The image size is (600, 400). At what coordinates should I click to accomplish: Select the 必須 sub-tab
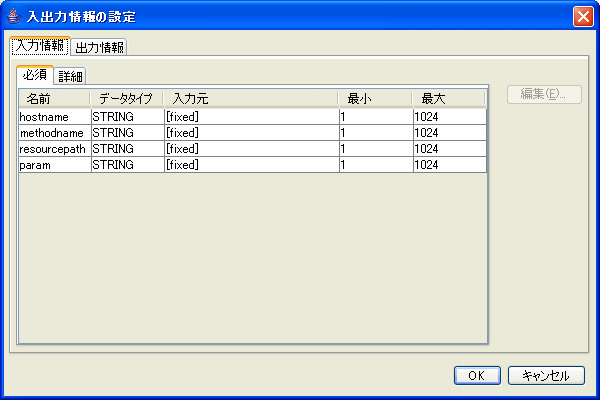click(36, 76)
